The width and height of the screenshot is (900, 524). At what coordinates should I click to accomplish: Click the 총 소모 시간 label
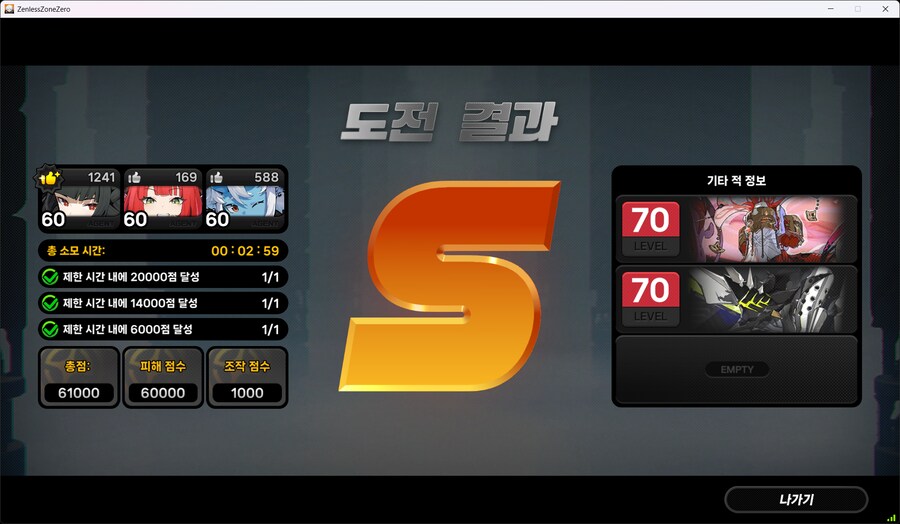point(76,251)
